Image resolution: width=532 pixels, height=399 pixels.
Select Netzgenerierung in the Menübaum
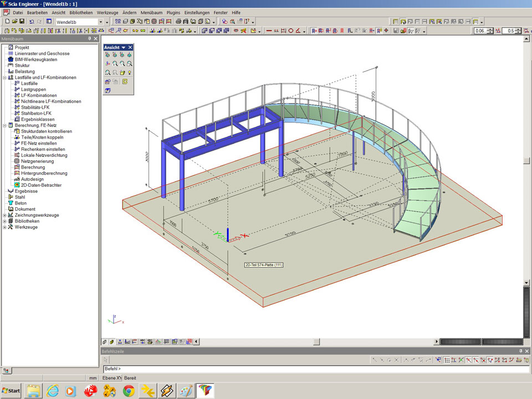pos(37,161)
